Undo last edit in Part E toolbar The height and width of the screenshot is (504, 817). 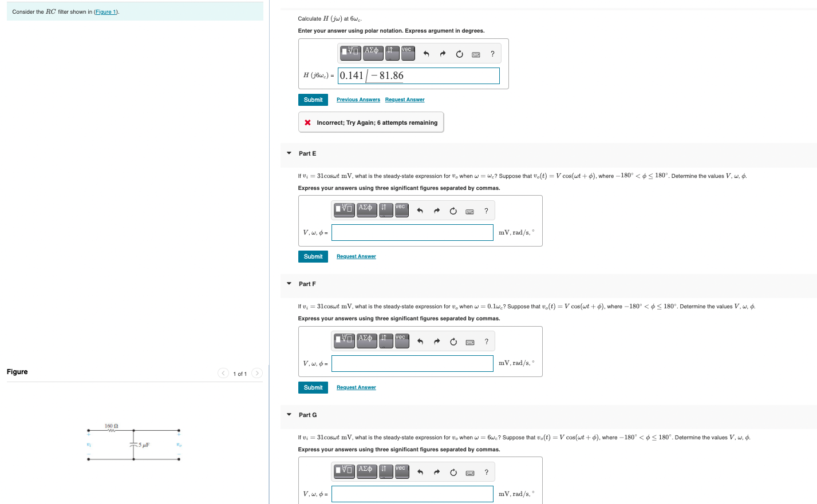pos(420,211)
